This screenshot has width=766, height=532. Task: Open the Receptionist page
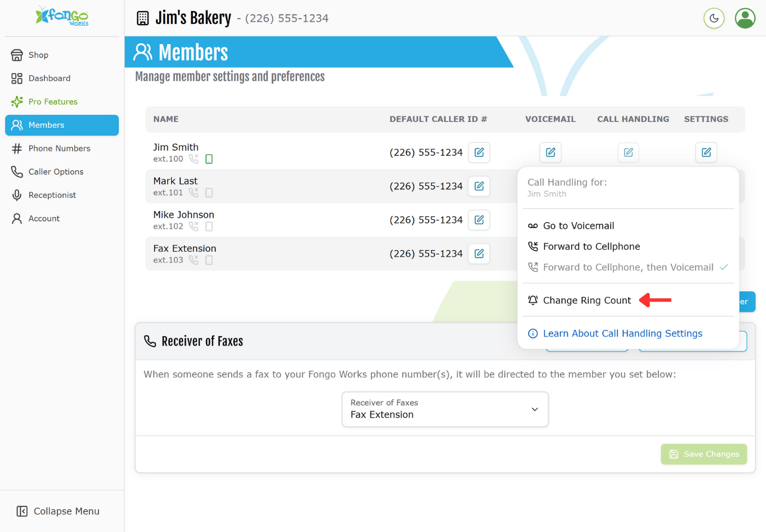coord(52,195)
